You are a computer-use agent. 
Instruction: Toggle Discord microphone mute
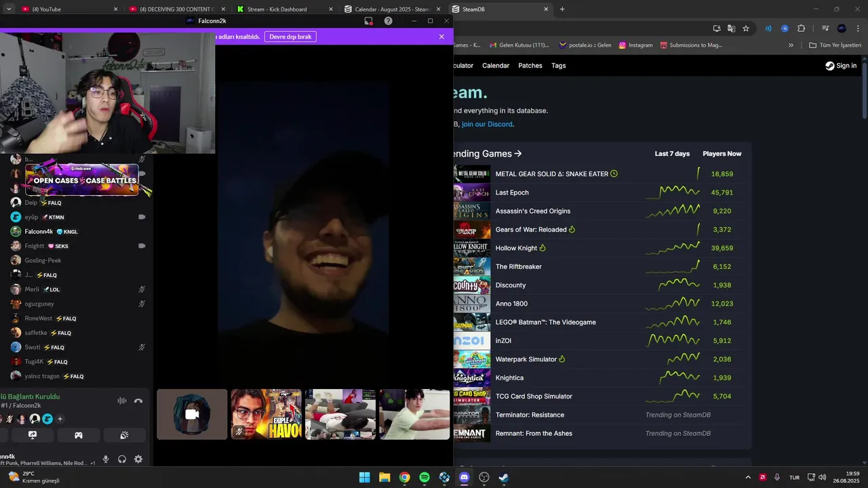[106, 459]
